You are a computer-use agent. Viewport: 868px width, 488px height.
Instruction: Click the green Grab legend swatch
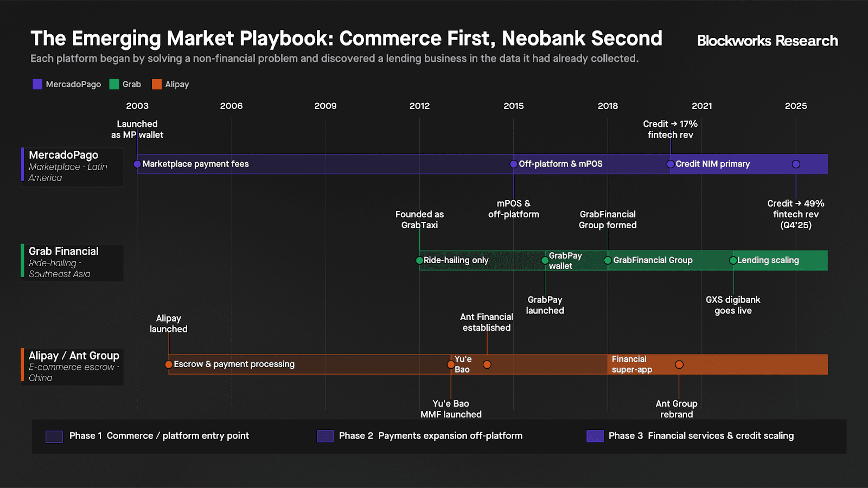114,84
